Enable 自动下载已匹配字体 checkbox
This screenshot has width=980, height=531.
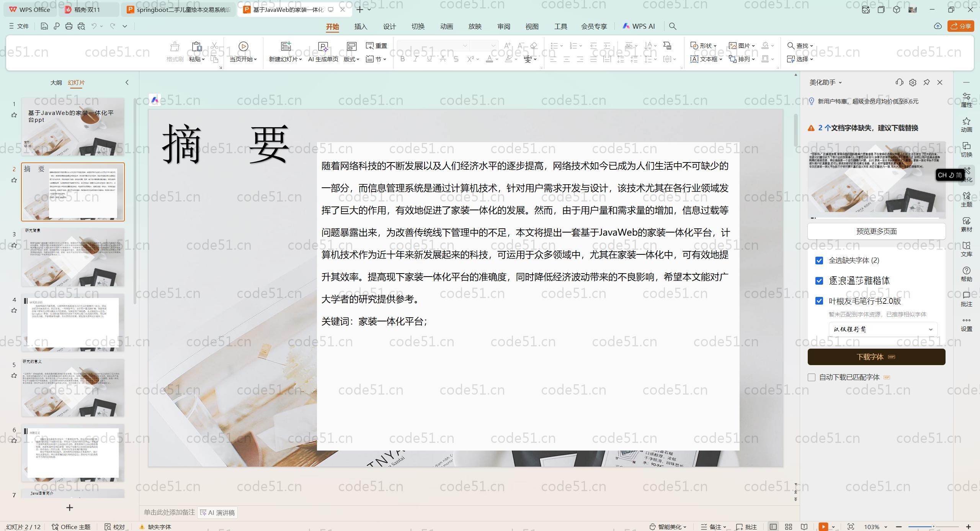coord(812,377)
